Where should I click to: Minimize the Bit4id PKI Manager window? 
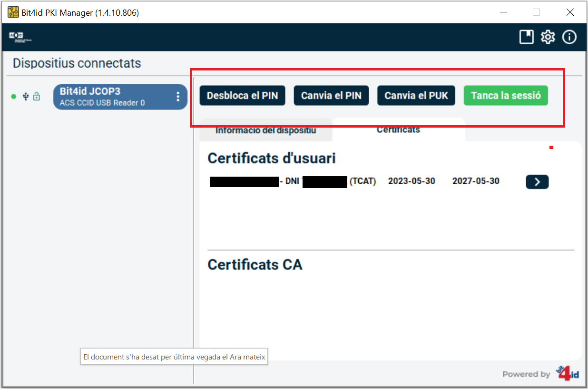tap(503, 12)
